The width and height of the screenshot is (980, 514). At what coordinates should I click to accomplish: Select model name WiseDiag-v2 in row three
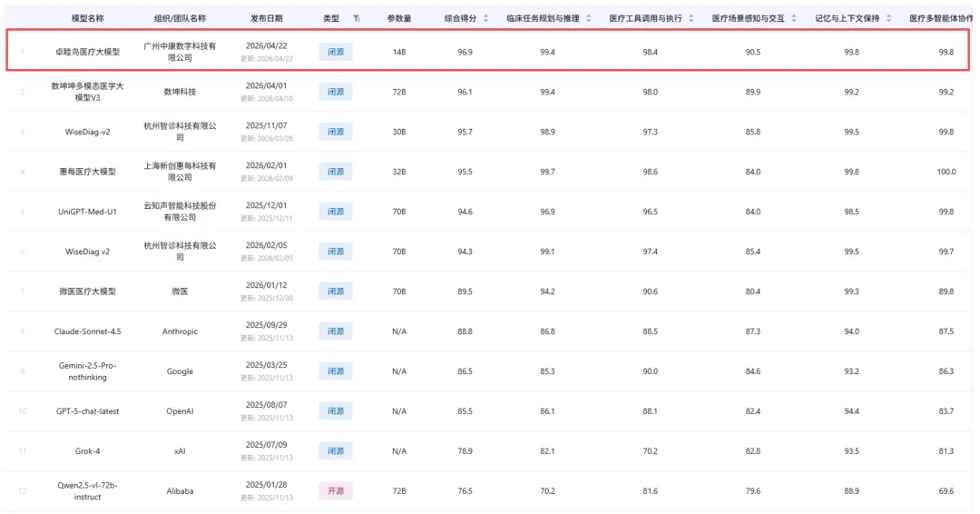point(87,132)
